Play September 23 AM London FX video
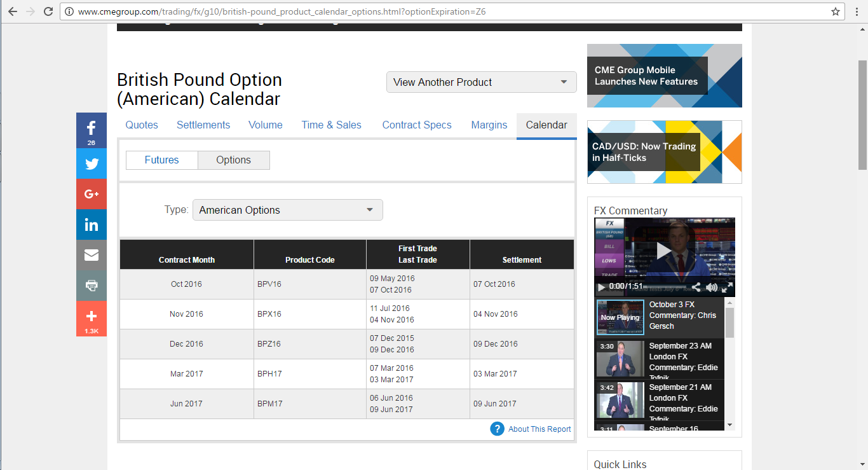Screen dimensions: 868x470 [621, 359]
